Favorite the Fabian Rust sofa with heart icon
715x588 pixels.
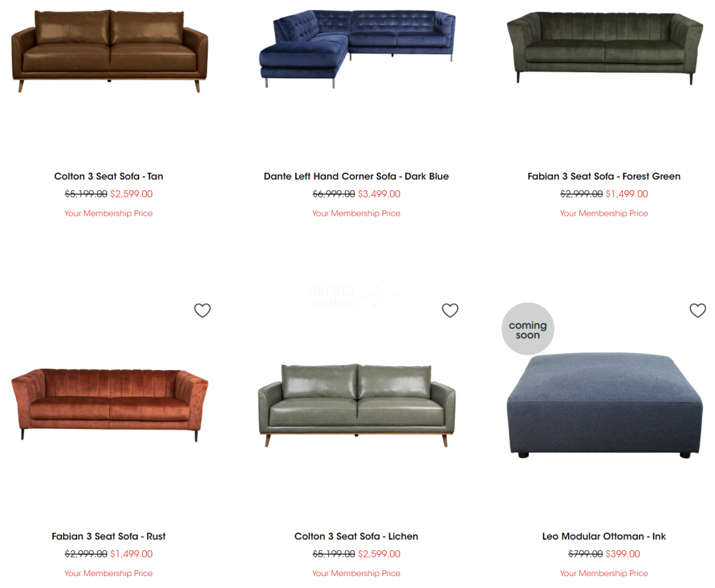pos(203,311)
